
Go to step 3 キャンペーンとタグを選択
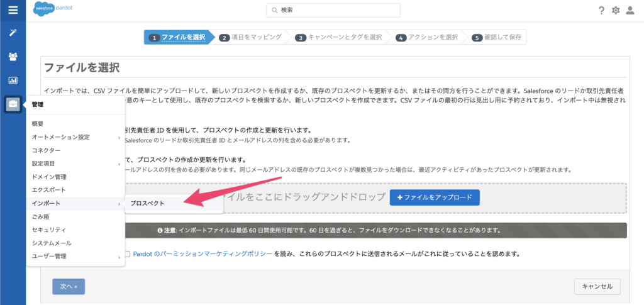[338, 37]
